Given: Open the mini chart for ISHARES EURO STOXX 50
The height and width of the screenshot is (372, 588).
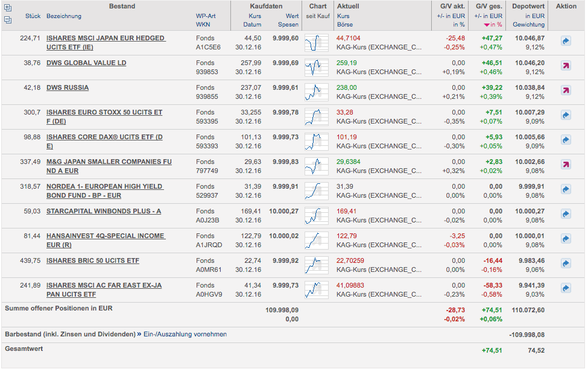Looking at the screenshot, I should (x=317, y=117).
